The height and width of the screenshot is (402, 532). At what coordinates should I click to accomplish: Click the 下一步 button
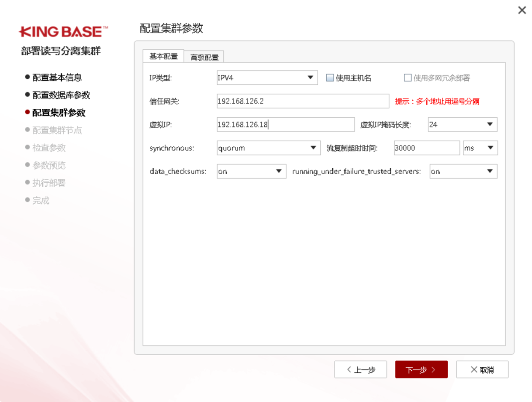[x=421, y=369]
